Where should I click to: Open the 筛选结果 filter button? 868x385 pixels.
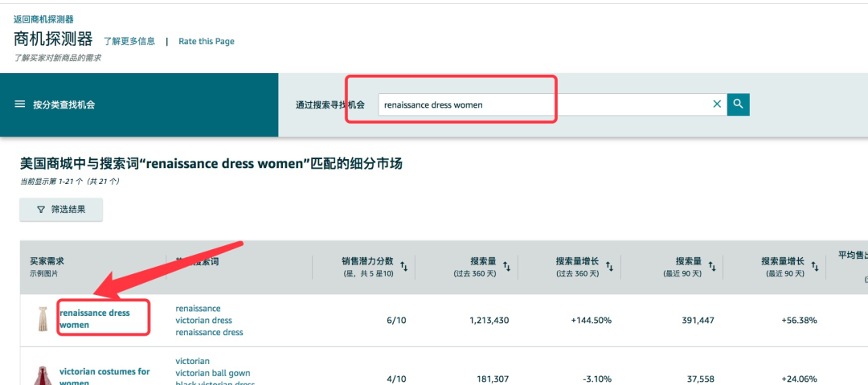pos(61,209)
